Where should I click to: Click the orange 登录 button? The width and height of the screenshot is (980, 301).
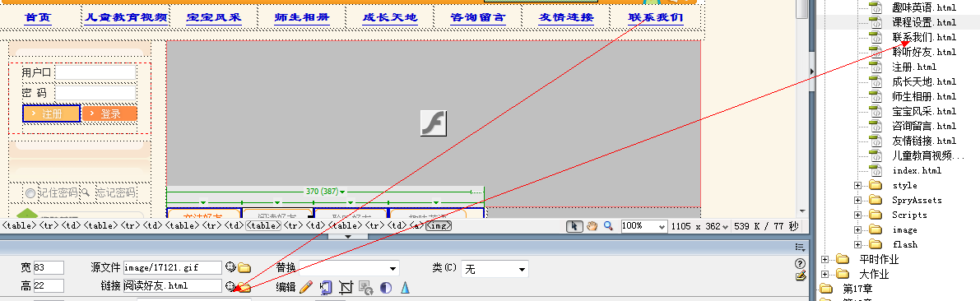pos(109,113)
